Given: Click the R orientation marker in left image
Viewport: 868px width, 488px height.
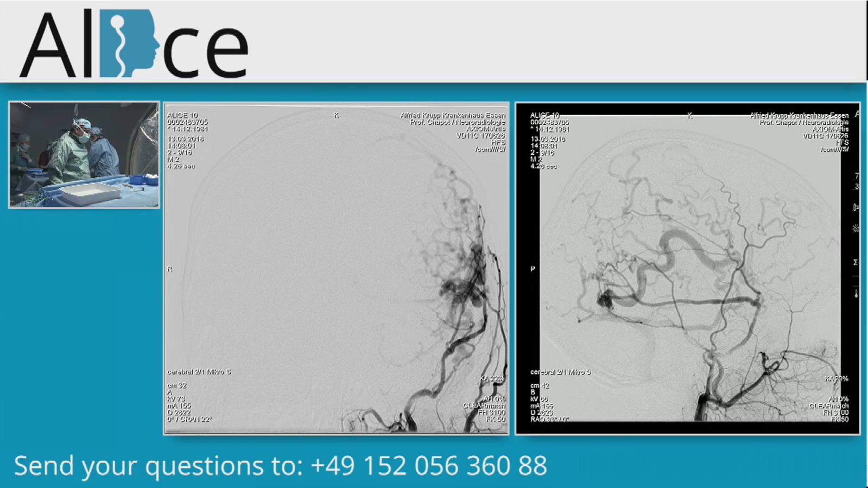Looking at the screenshot, I should point(170,269).
